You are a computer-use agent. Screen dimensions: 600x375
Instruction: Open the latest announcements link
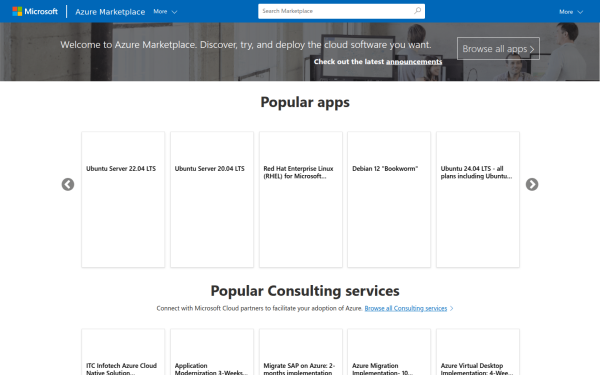click(x=414, y=62)
